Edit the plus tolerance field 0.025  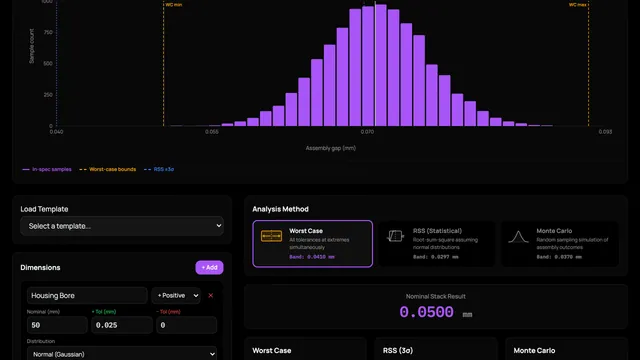point(122,325)
